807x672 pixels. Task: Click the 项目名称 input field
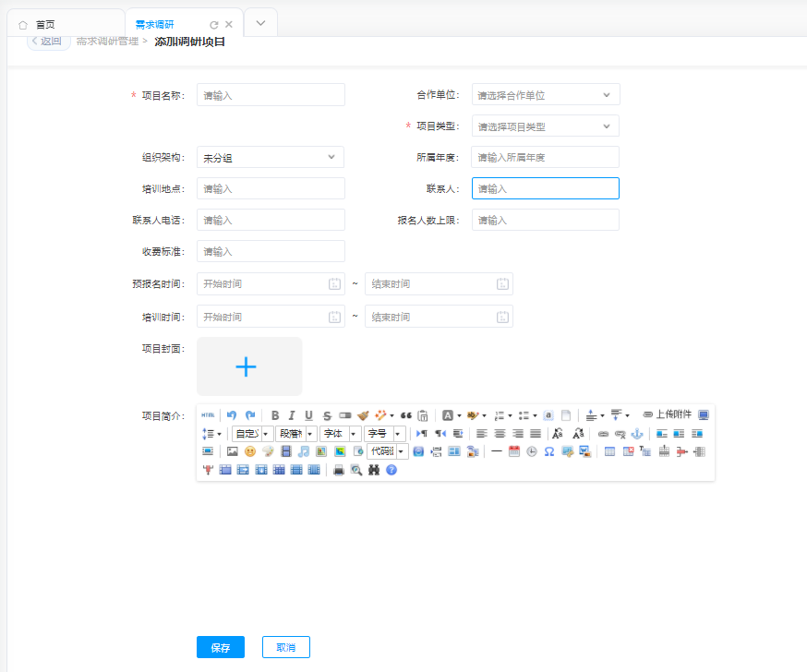coord(271,95)
